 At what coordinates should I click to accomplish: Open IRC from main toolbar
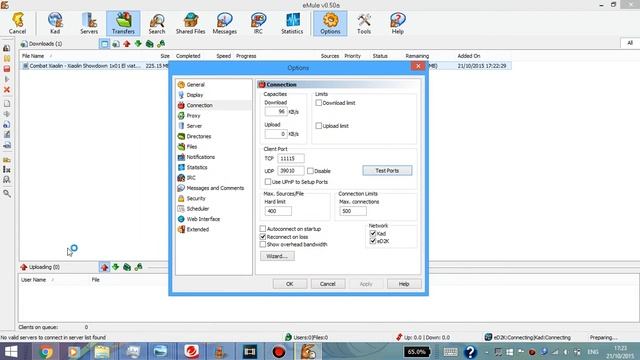tap(258, 23)
